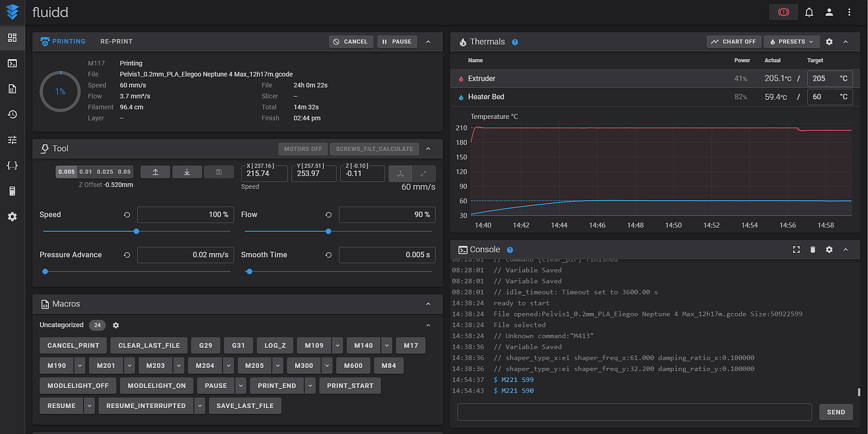868x434 pixels.
Task: Reset the Flow value to default
Action: pos(328,215)
